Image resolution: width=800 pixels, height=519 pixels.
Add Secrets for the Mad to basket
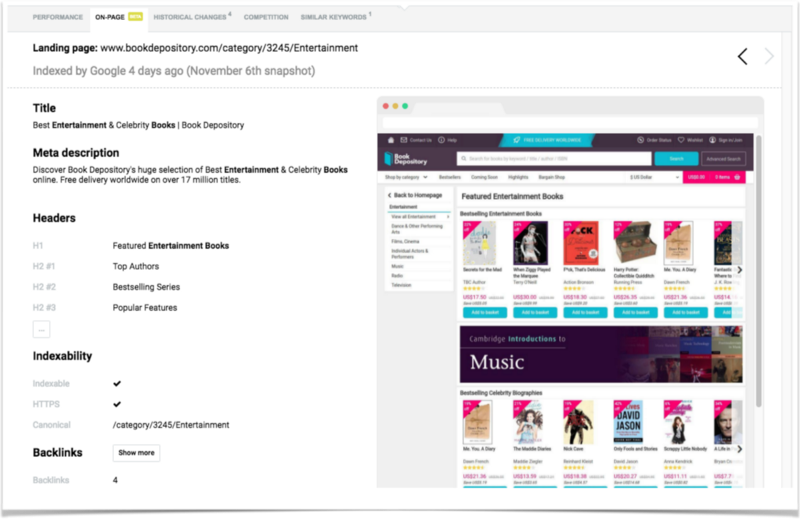click(x=485, y=312)
